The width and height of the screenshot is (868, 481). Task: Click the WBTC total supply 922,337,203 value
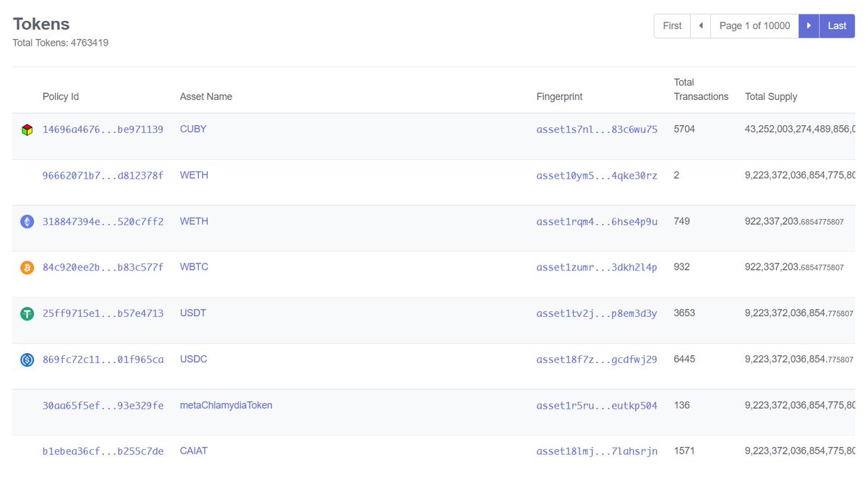click(794, 267)
